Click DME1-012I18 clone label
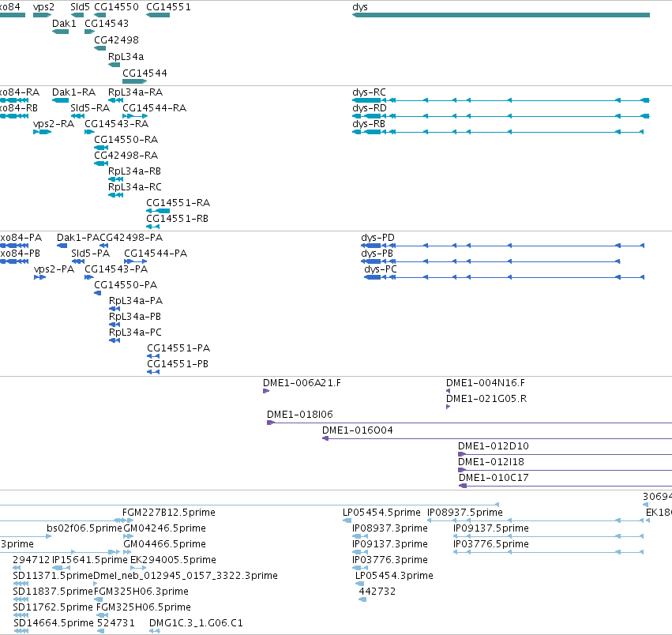Viewport: 672px width, 635px height. point(491,462)
